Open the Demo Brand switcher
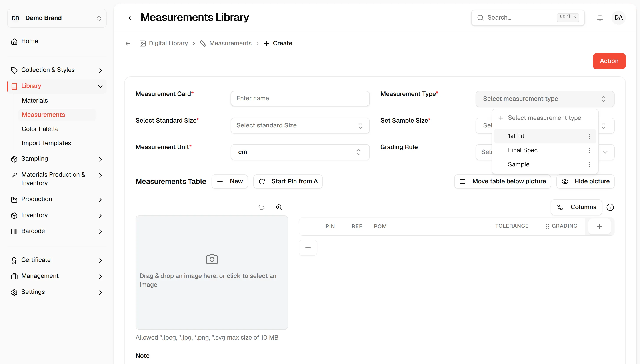Viewport: 640px width, 364px height. (x=57, y=18)
